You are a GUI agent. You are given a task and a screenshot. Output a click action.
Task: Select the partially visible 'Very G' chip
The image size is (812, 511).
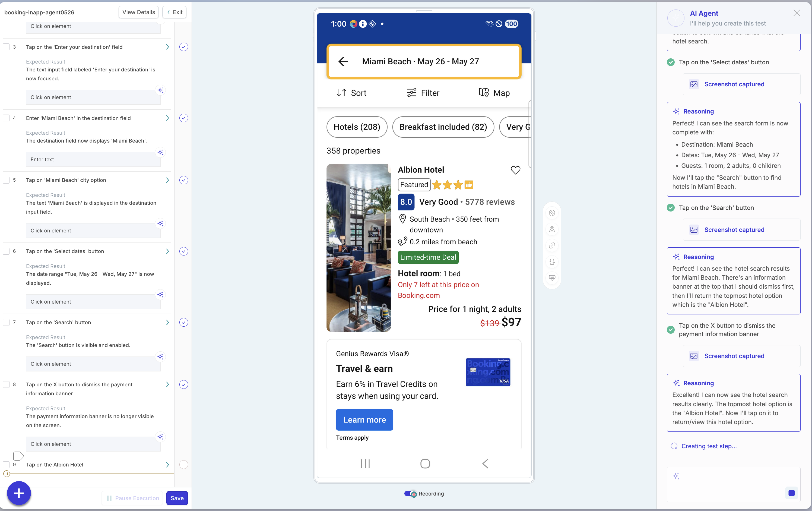coord(515,127)
